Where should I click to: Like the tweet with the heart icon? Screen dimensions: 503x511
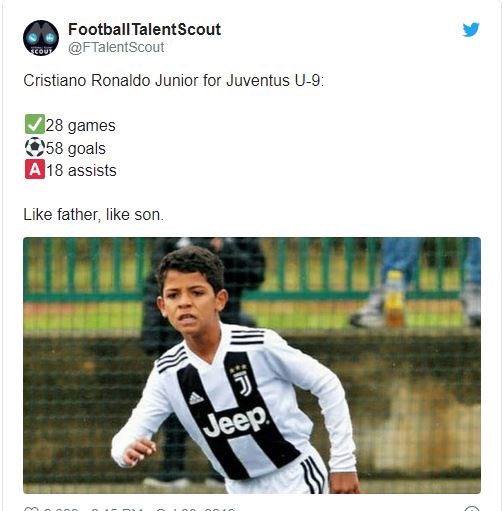31,509
